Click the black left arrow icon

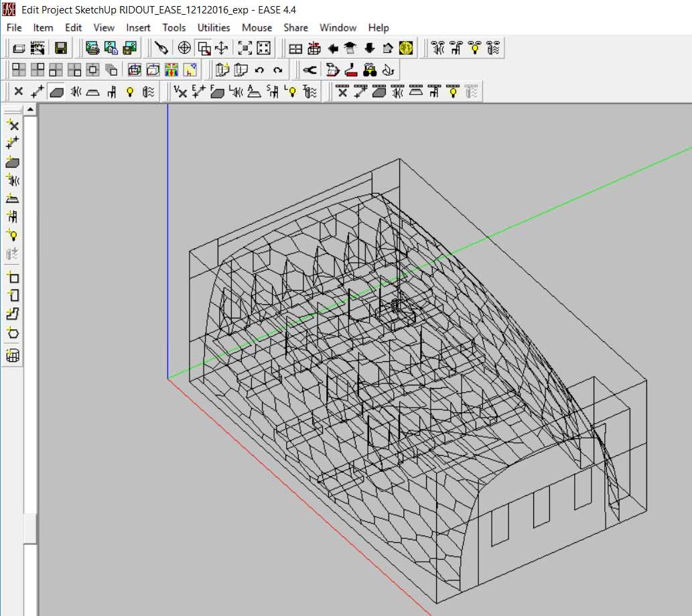[x=332, y=48]
